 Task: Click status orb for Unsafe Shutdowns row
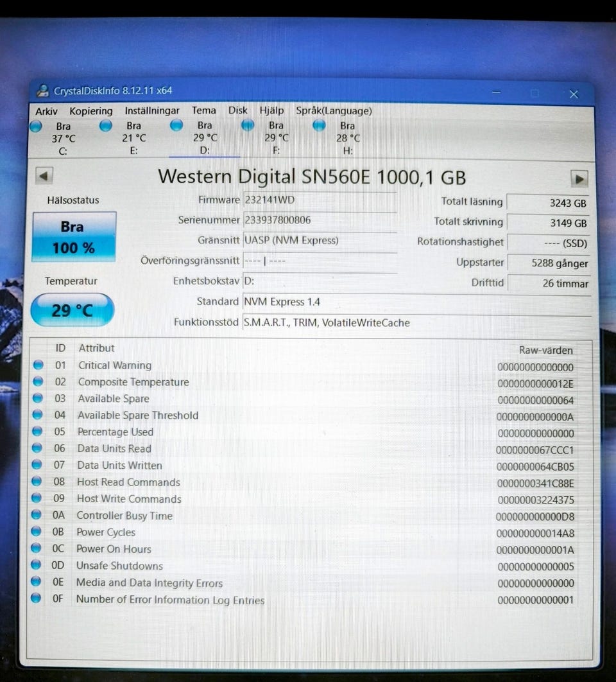tap(36, 564)
